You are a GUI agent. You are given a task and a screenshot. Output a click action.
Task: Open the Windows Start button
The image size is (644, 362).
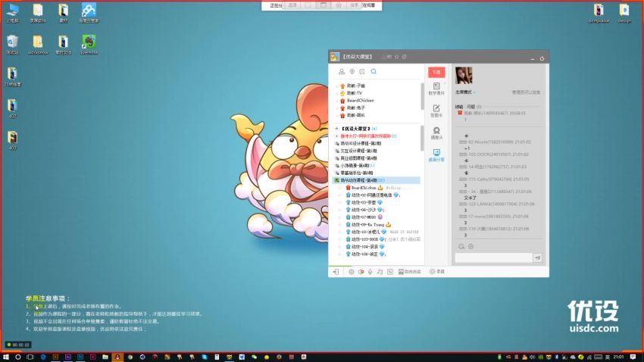click(6, 357)
